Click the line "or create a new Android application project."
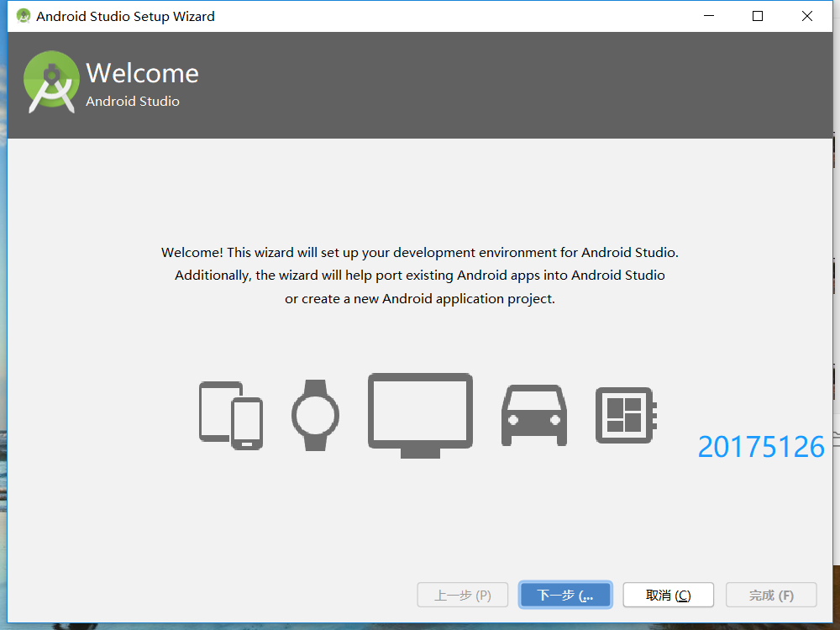Screen dimensions: 840x630 [x=420, y=299]
